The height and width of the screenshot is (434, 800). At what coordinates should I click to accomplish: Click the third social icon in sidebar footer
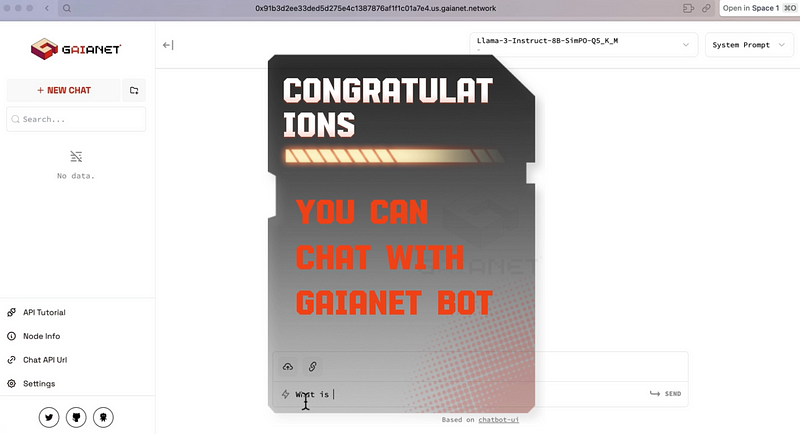click(x=103, y=416)
